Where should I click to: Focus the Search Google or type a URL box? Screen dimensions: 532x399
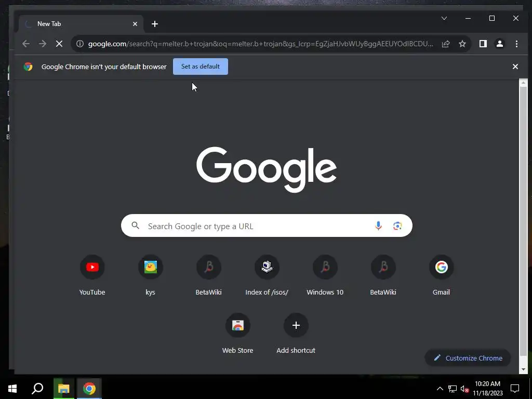[x=267, y=225]
